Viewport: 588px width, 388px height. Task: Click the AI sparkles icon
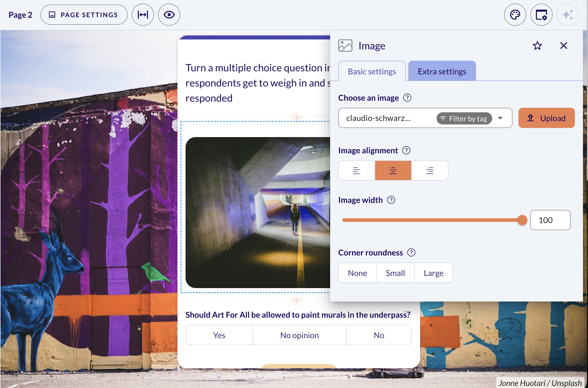pyautogui.click(x=568, y=15)
